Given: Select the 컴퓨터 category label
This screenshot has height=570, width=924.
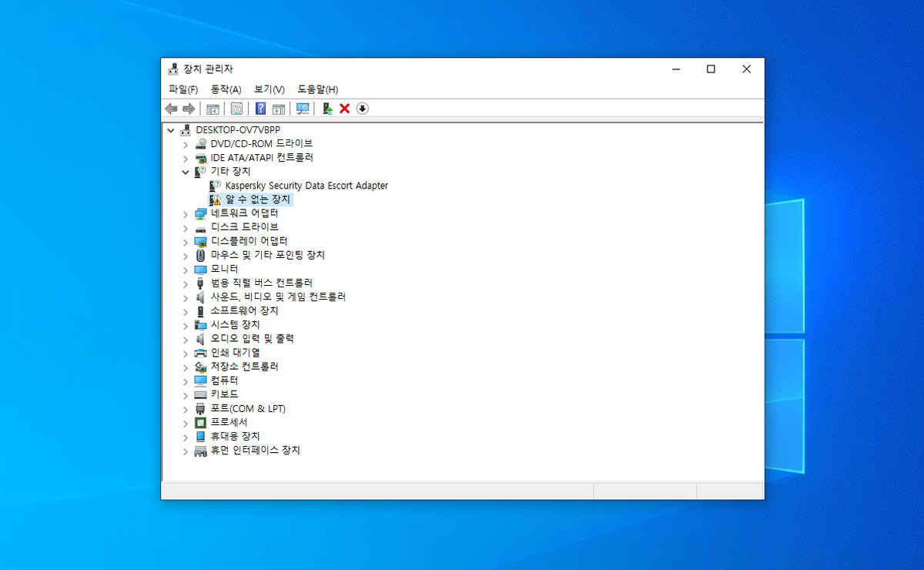Looking at the screenshot, I should click(225, 381).
